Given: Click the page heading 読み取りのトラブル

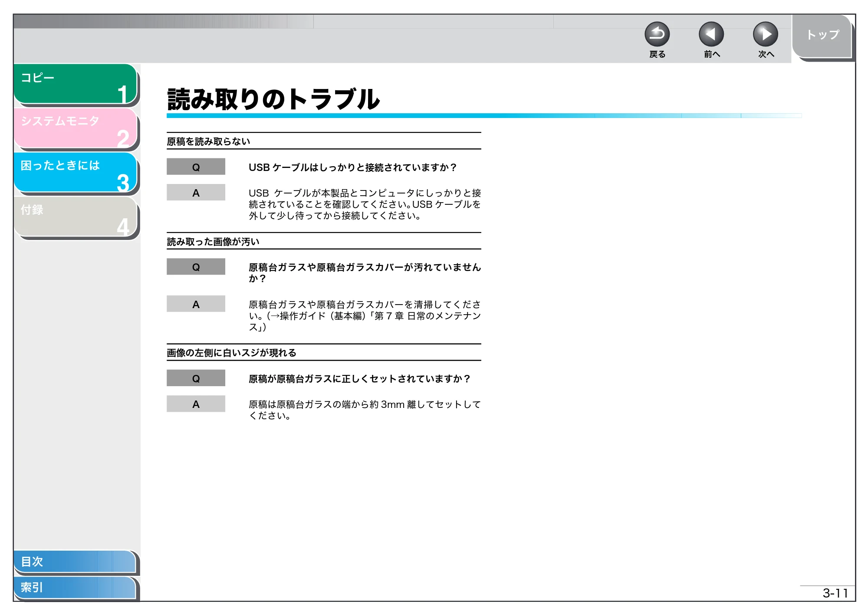Looking at the screenshot, I should (x=273, y=99).
